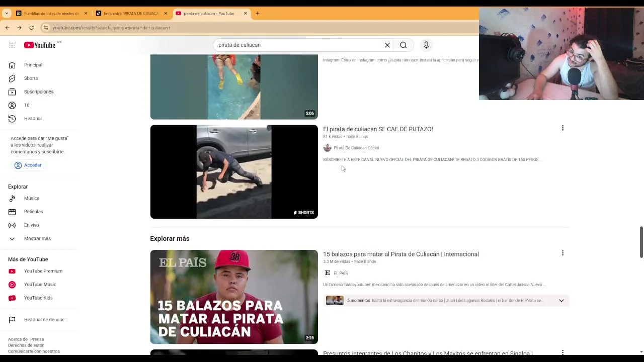Reload the page with refresh icon
The width and height of the screenshot is (644, 362).
pyautogui.click(x=32, y=28)
